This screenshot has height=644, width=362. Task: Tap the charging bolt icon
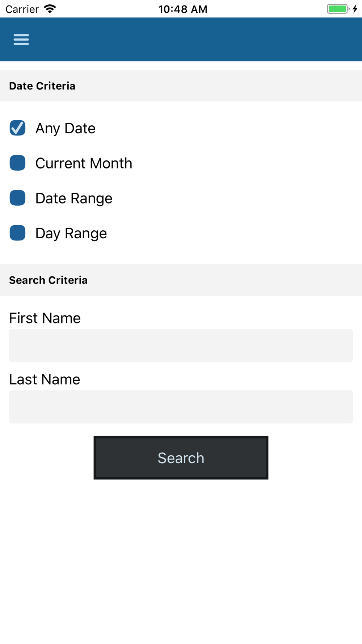(355, 9)
